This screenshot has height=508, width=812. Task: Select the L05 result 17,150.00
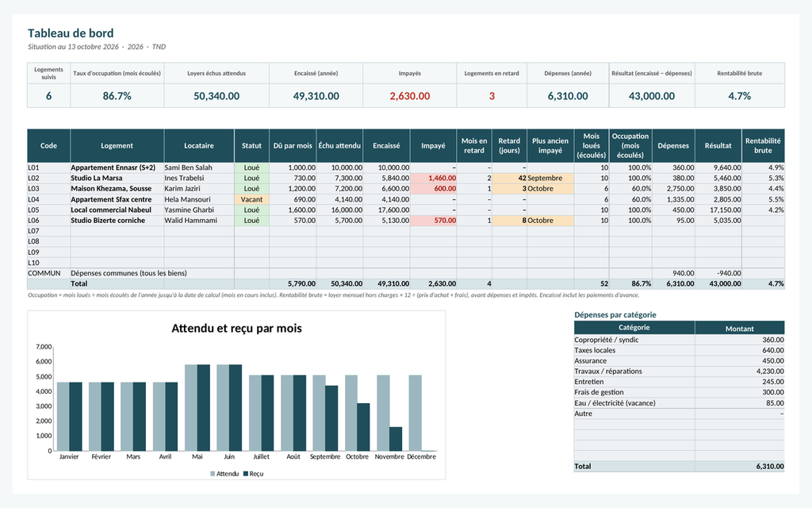718,210
